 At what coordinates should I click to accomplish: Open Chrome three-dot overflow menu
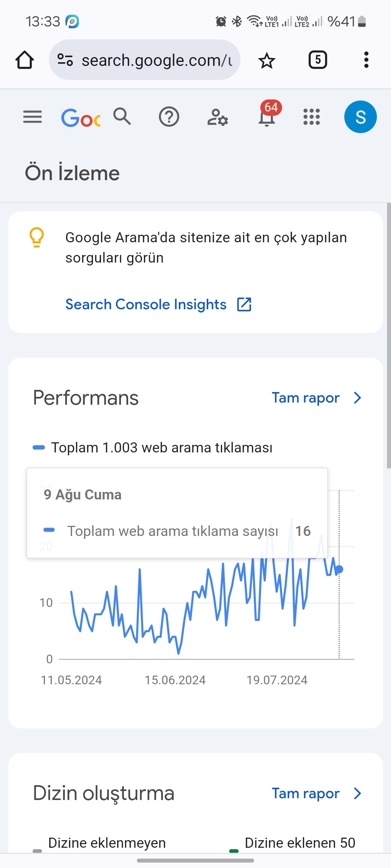(366, 60)
